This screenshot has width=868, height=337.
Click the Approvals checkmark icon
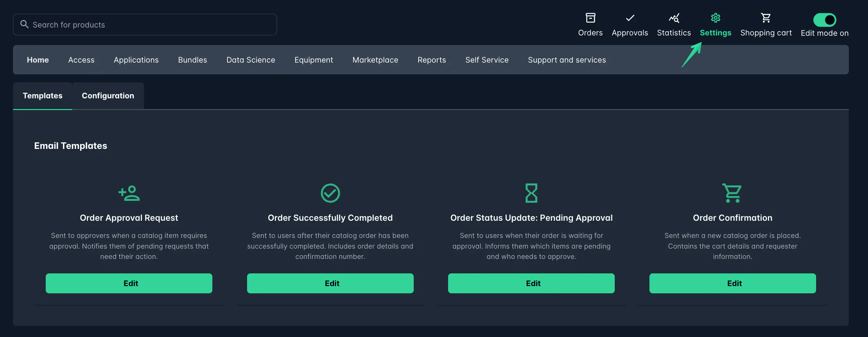tap(630, 18)
